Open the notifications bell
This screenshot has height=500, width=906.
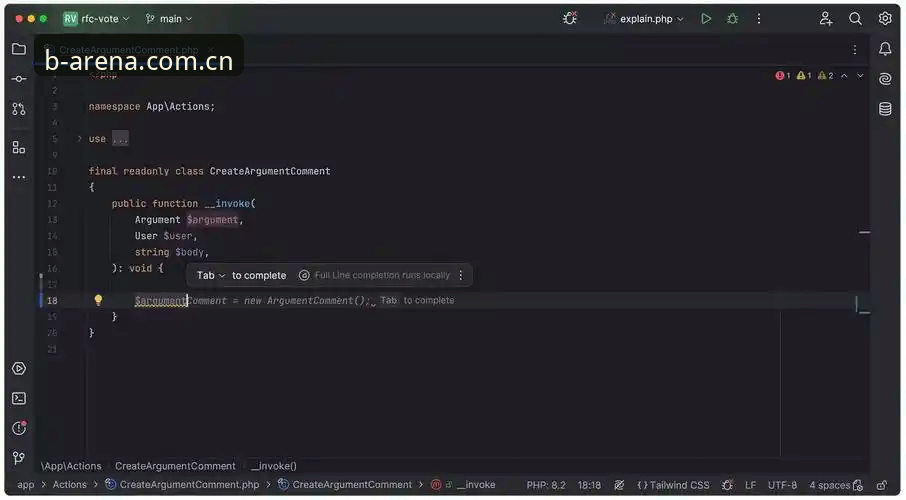click(x=885, y=49)
